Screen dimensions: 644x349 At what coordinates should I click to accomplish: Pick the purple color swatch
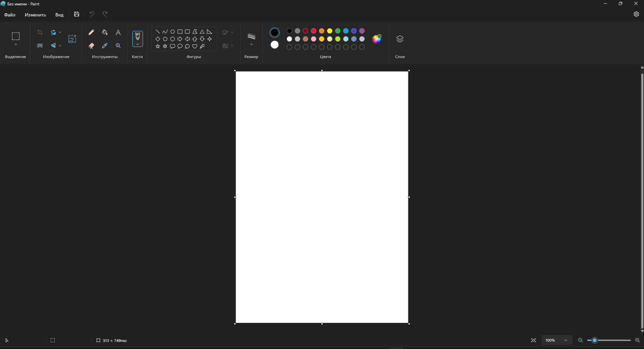(362, 31)
